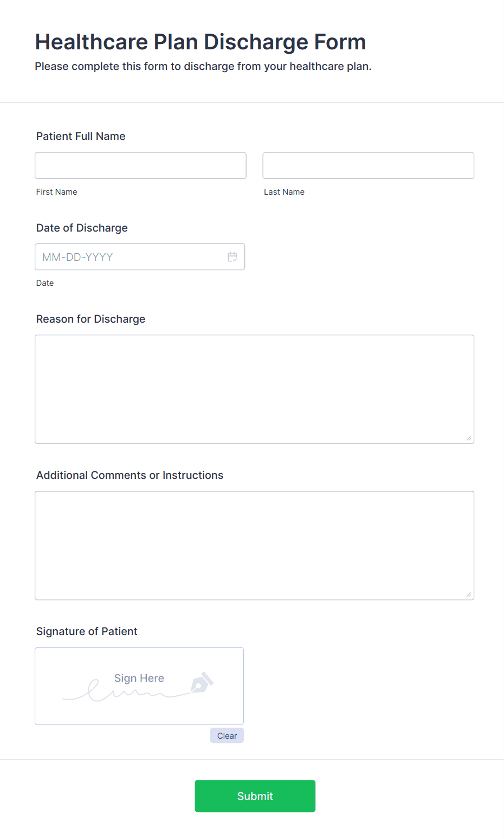Click the Additional Comments textarea
Screen dimensions: 504x839
(254, 545)
